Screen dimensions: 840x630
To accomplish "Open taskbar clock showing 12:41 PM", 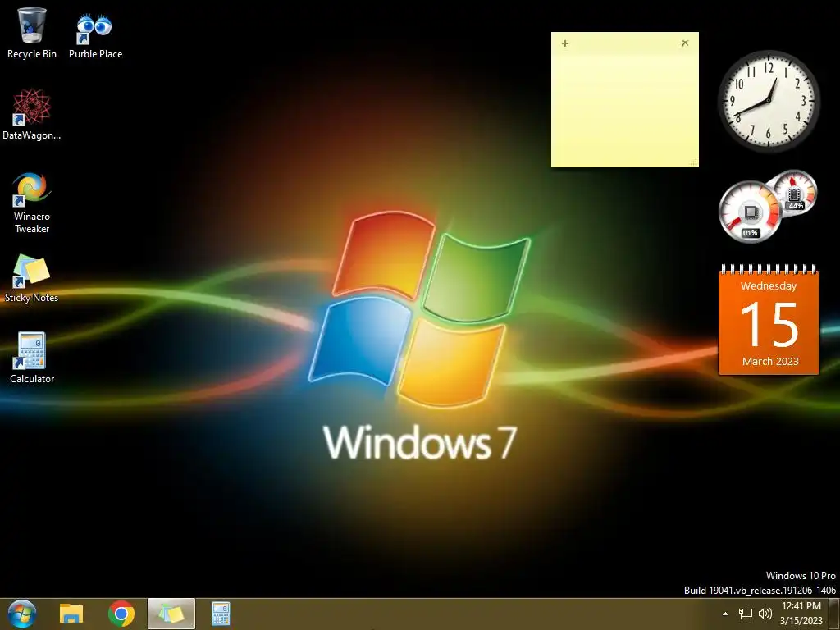I will click(801, 614).
